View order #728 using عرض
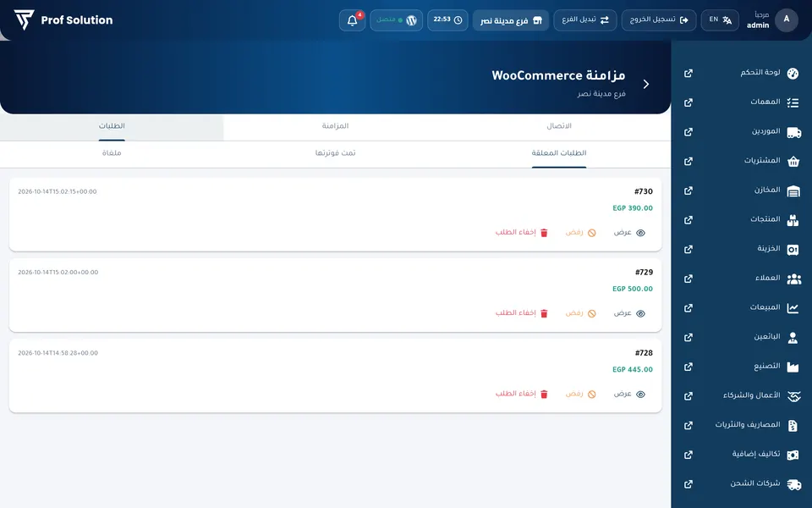The image size is (812, 508). (x=629, y=395)
